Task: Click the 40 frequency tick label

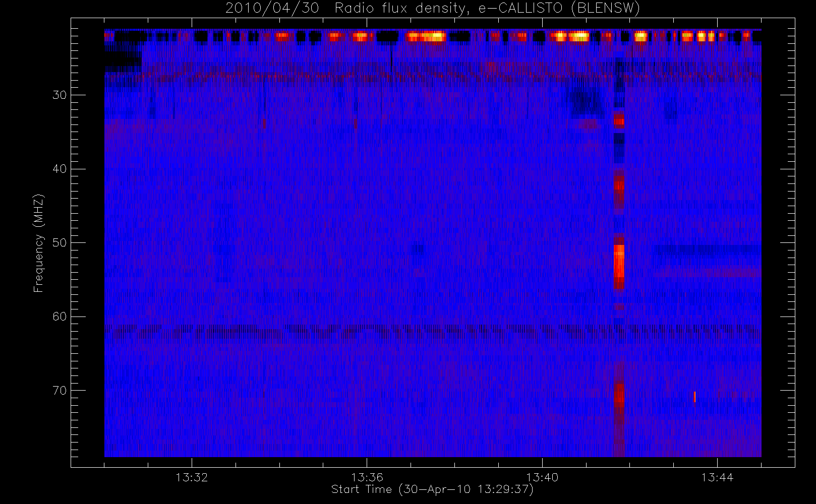Action: (x=60, y=169)
